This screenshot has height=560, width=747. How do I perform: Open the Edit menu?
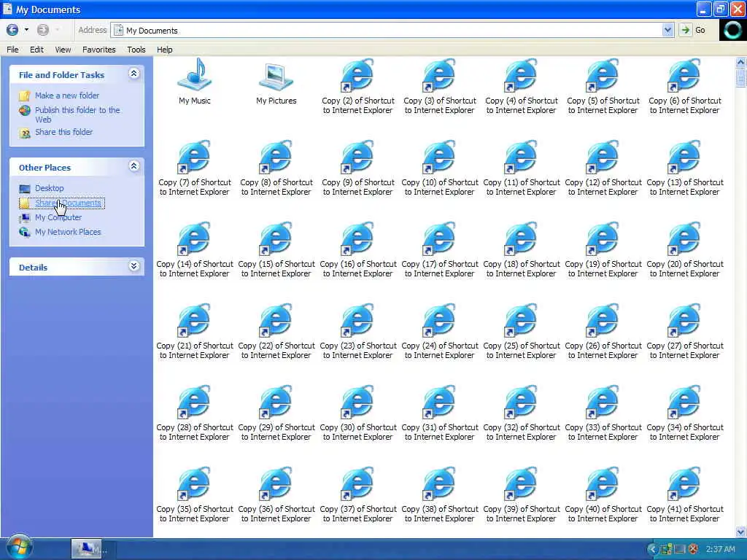click(x=36, y=50)
